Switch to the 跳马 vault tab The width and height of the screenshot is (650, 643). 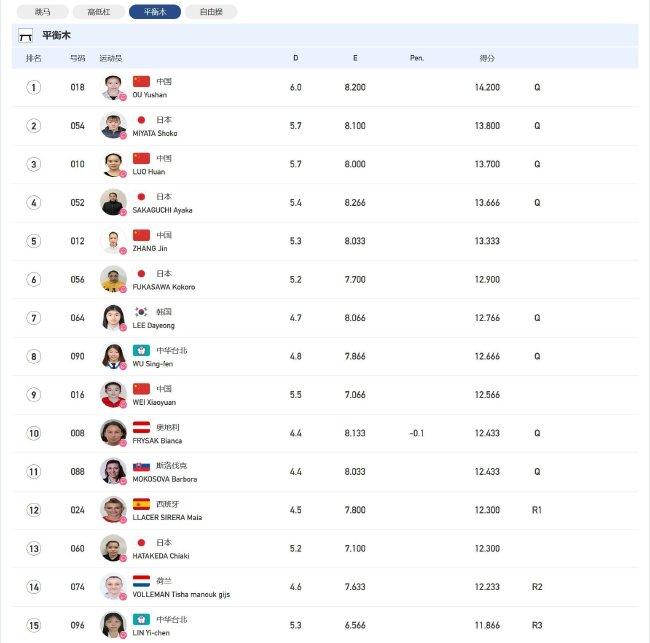pos(42,12)
